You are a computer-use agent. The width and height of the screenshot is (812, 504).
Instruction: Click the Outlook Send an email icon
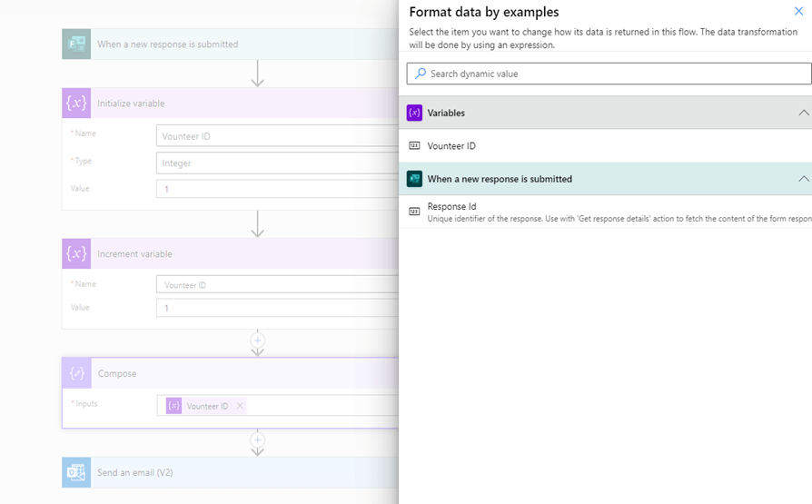tap(76, 473)
